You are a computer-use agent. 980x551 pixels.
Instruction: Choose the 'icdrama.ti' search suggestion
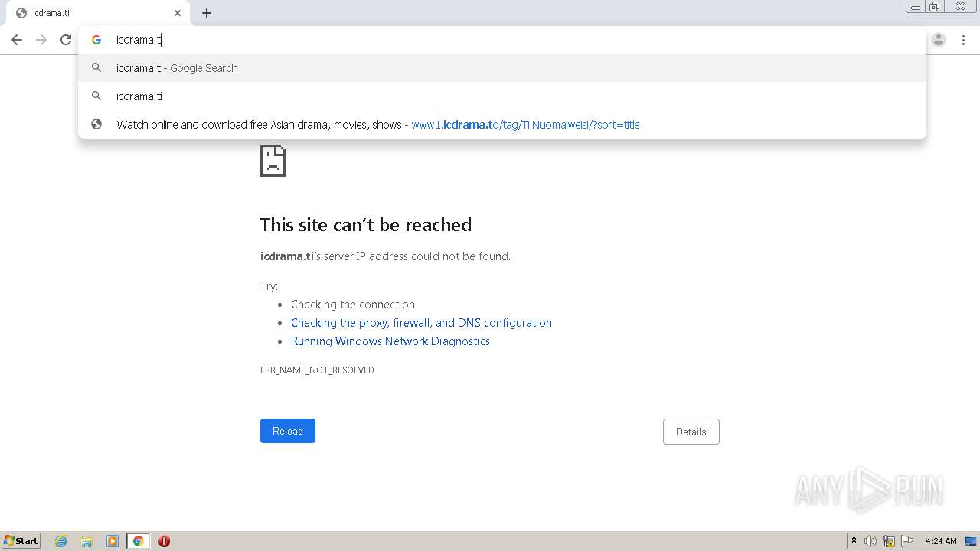coord(502,96)
